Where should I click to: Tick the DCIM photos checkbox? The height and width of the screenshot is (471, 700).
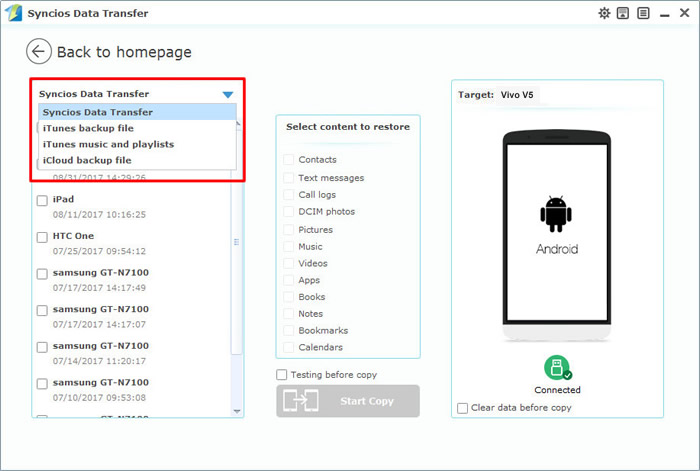(289, 212)
